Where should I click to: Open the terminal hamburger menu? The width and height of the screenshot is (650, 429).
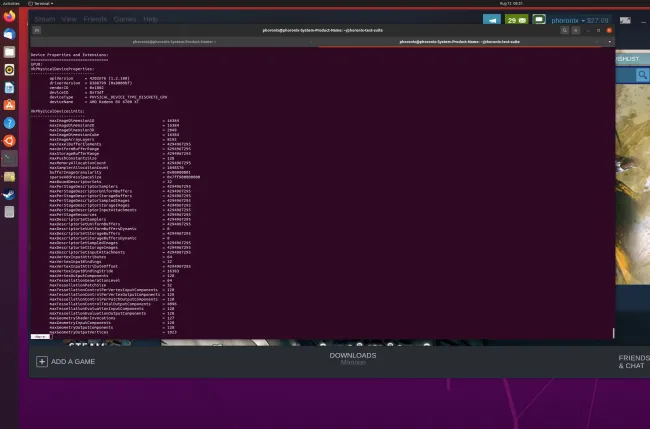(x=577, y=30)
